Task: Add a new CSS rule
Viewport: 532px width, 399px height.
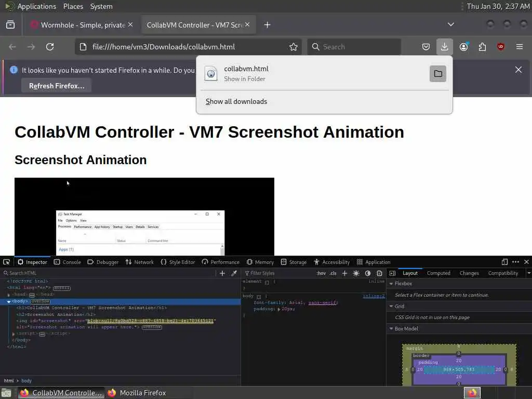Action: click(344, 273)
